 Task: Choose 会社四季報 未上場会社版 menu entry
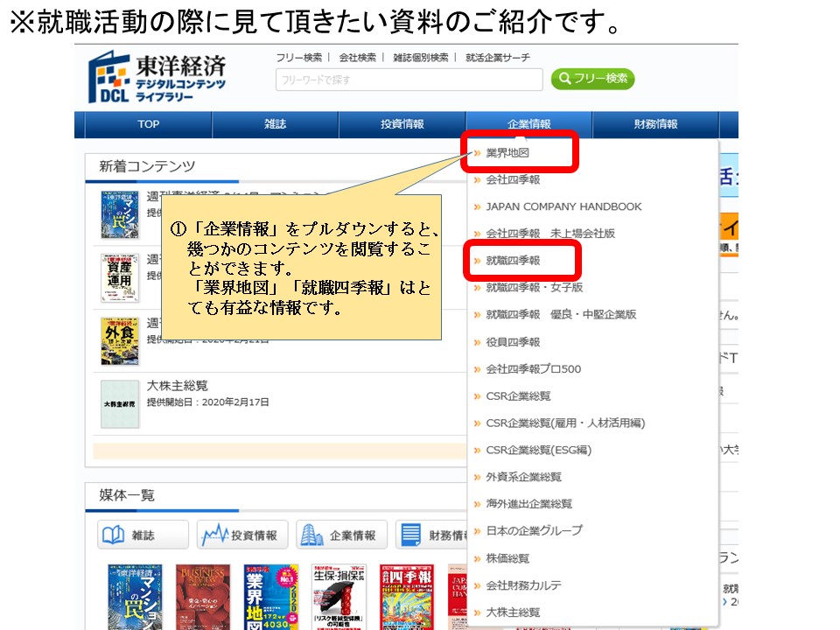pyautogui.click(x=549, y=233)
